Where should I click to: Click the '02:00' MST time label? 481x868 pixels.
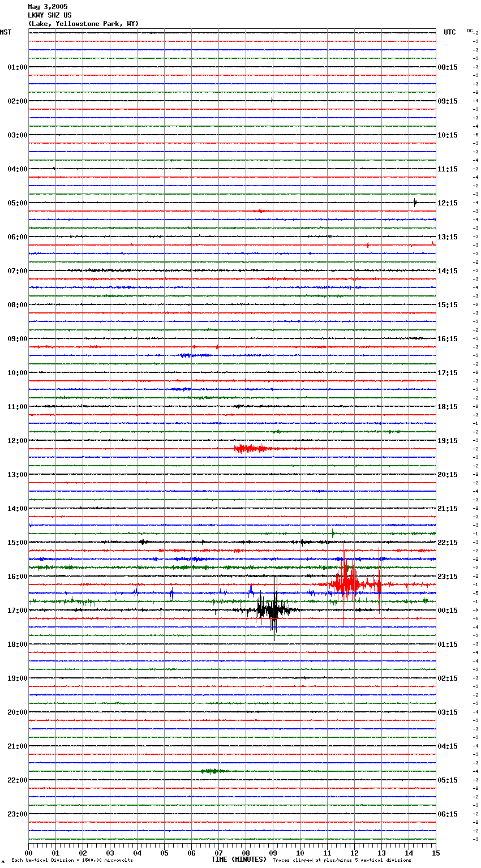click(17, 101)
